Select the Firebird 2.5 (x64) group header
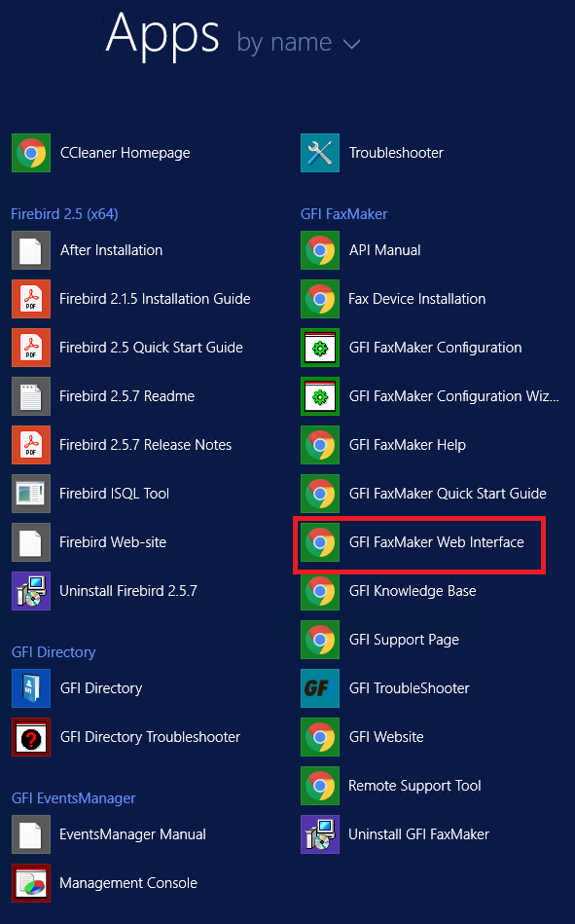575x924 pixels. pyautogui.click(x=65, y=214)
